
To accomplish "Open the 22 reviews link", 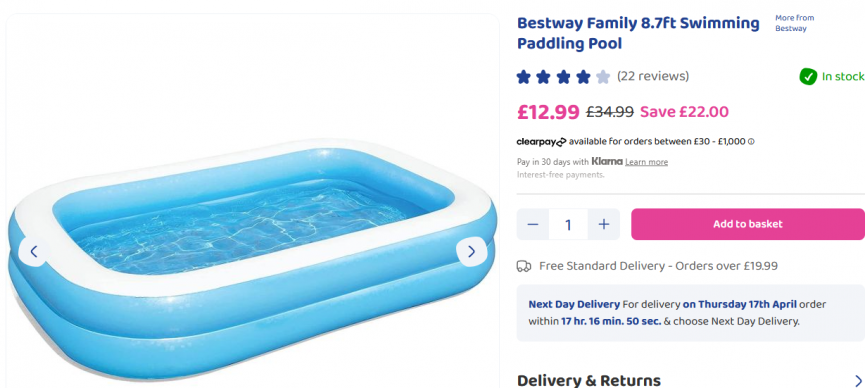I will pyautogui.click(x=653, y=76).
